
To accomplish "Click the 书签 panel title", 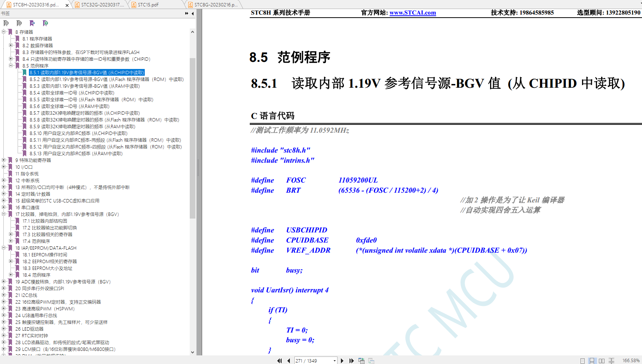I will click(x=5, y=13).
